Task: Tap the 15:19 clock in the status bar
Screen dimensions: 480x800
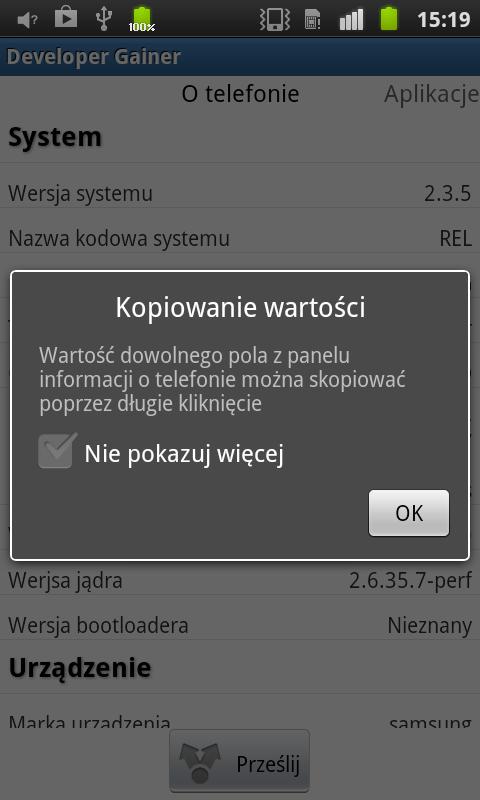Action: [x=443, y=20]
